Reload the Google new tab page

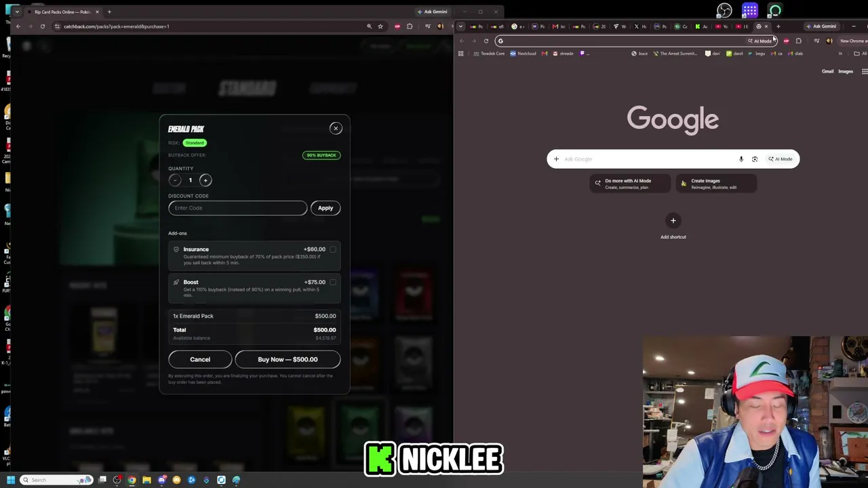pyautogui.click(x=486, y=41)
